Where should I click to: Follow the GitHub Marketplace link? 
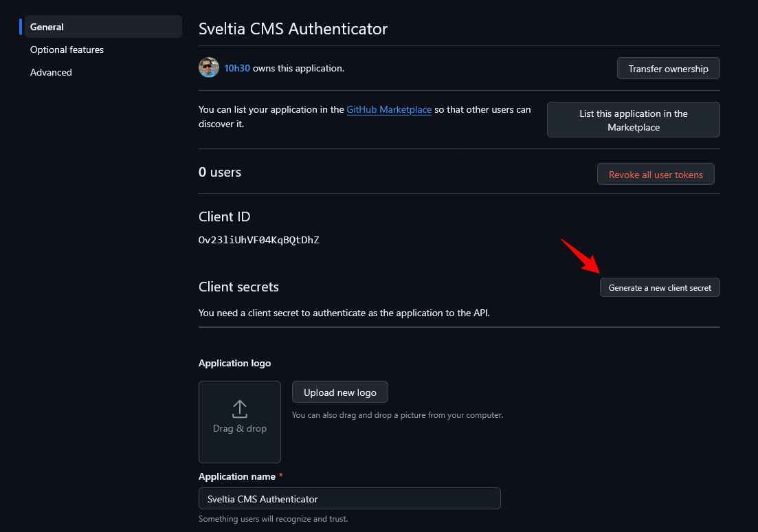click(389, 109)
